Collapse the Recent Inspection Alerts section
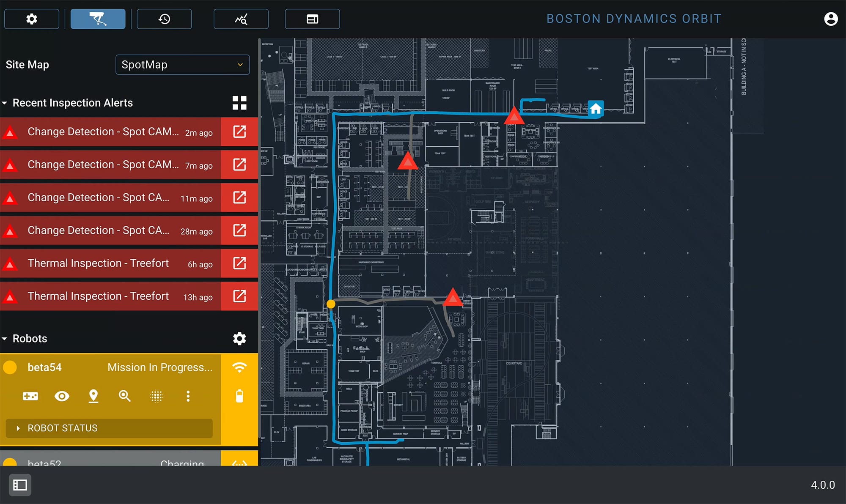The image size is (846, 504). tap(5, 102)
